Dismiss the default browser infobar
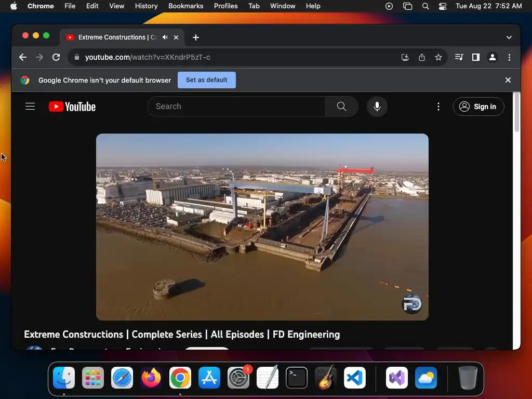Viewport: 532px width, 399px height. click(508, 80)
